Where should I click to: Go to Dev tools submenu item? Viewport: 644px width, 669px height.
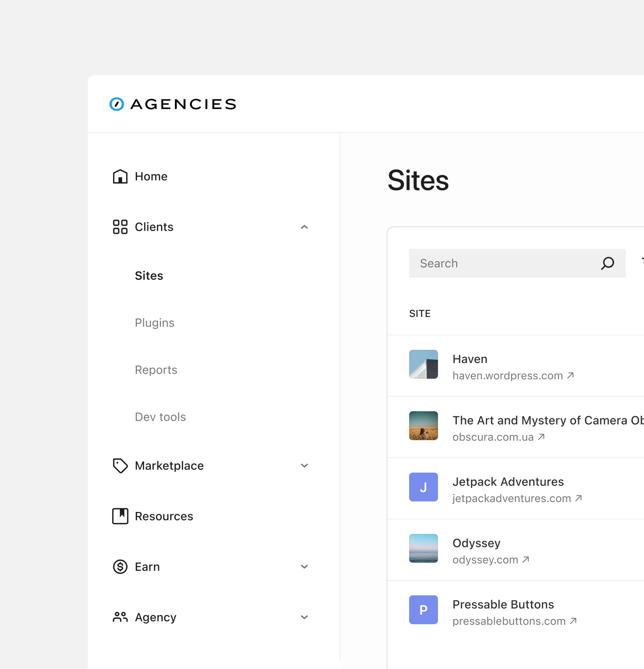[161, 417]
